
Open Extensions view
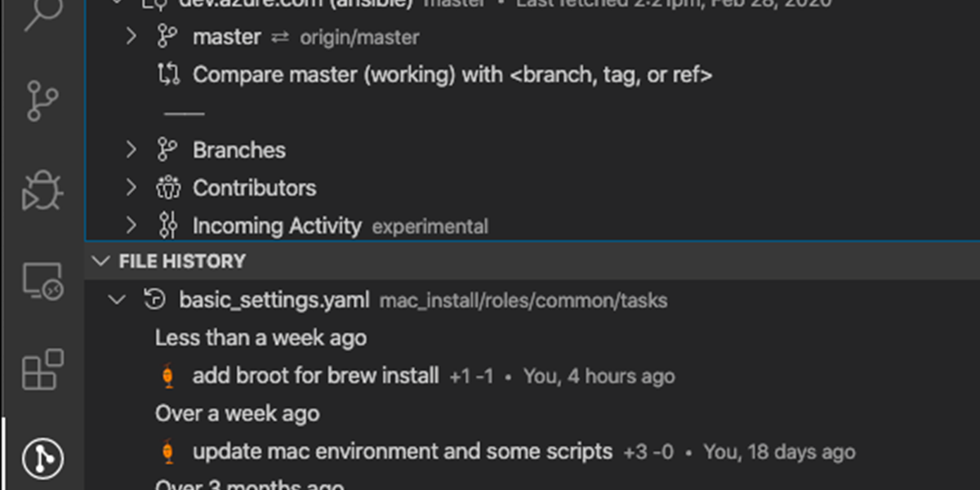click(x=42, y=369)
